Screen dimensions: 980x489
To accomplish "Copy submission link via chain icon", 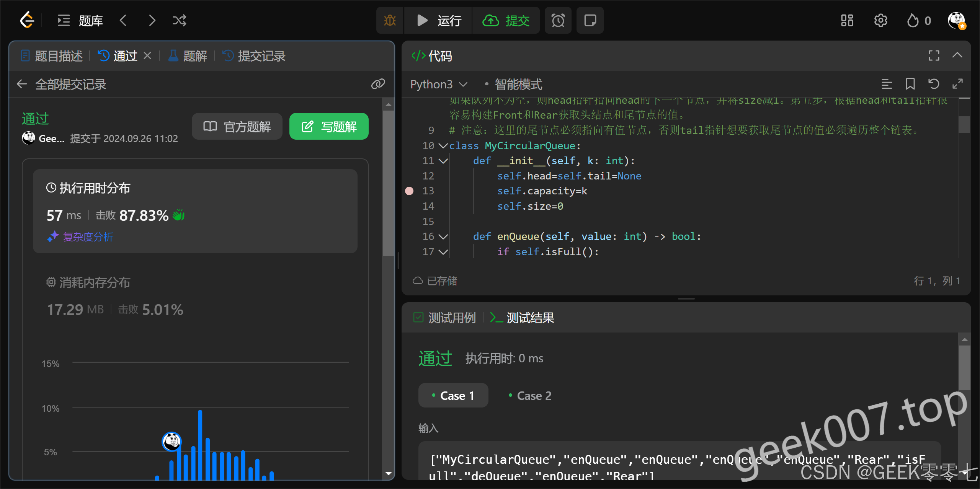I will point(378,84).
